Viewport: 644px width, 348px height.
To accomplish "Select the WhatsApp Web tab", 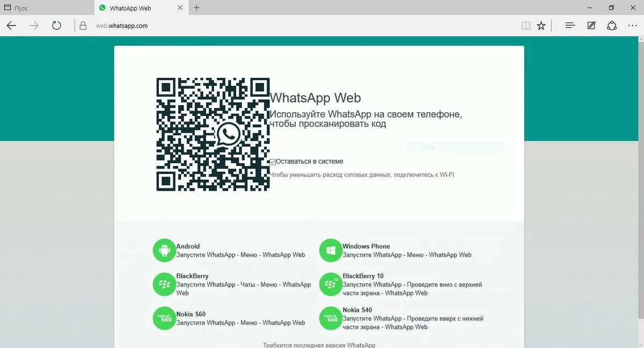I will 141,8.
